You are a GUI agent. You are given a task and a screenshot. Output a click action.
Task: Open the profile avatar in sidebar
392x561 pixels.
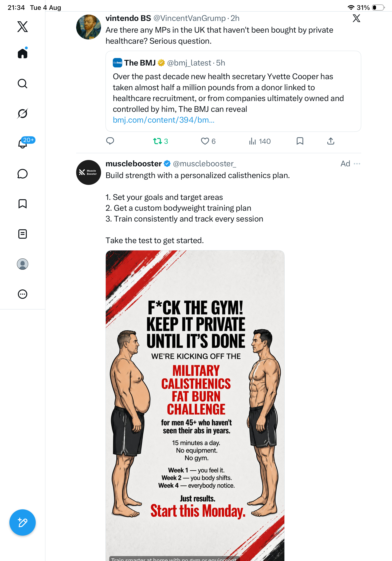[x=23, y=264]
